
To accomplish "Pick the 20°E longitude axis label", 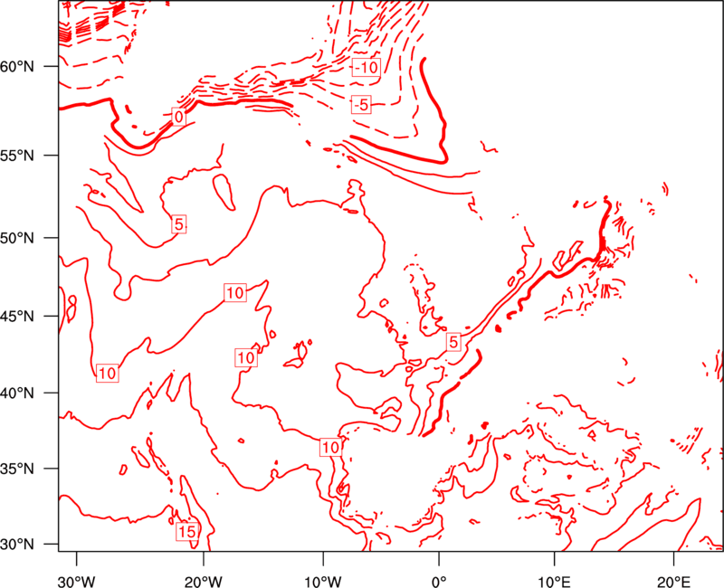I will point(673,581).
